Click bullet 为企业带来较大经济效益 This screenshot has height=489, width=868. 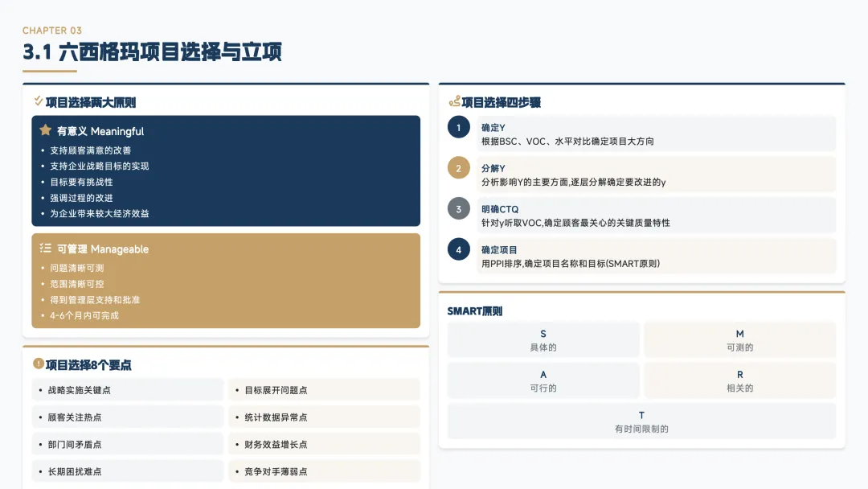coord(100,213)
